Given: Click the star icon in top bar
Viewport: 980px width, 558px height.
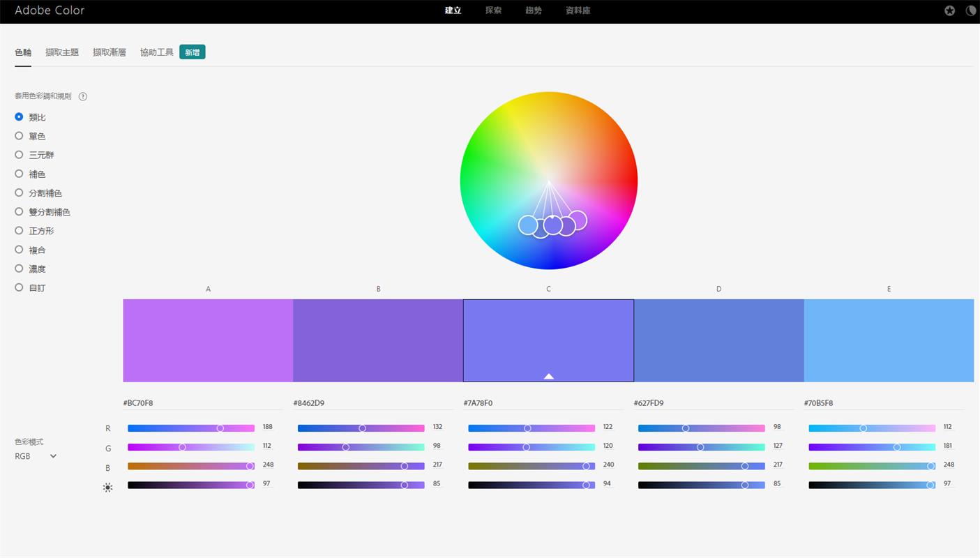Looking at the screenshot, I should 950,10.
